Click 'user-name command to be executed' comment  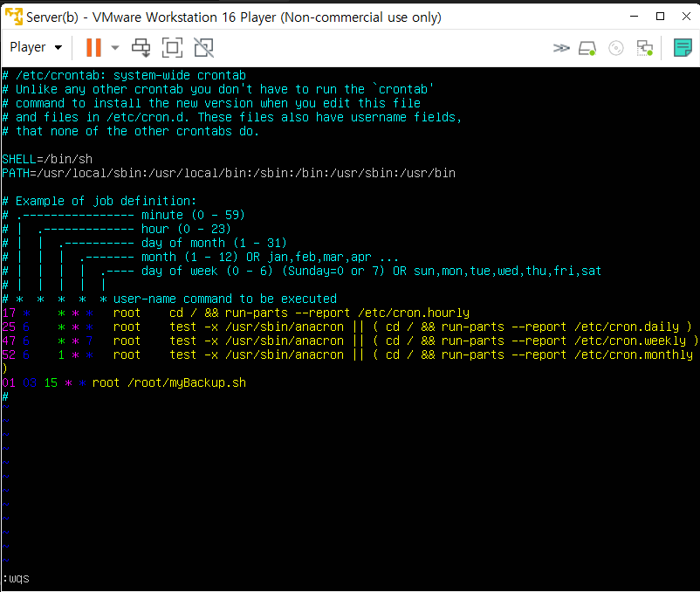point(225,299)
